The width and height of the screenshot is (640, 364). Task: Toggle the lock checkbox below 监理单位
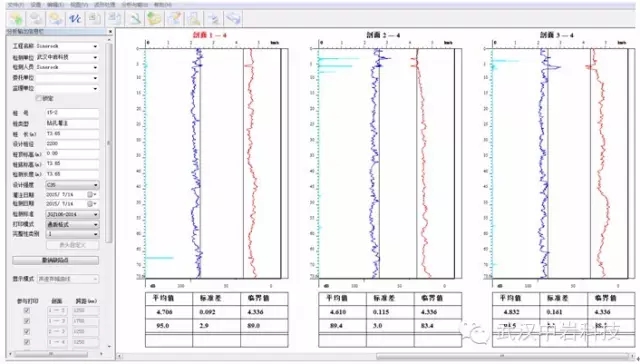(x=39, y=98)
